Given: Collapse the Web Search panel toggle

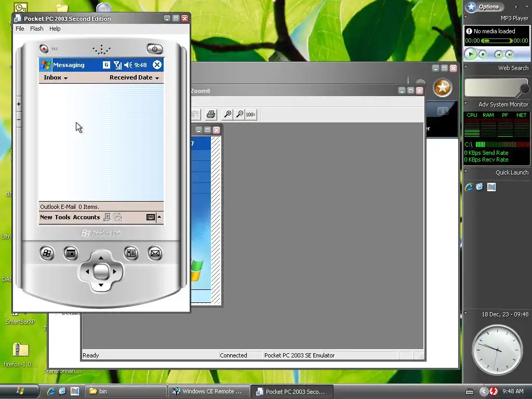Looking at the screenshot, I should pos(466,67).
